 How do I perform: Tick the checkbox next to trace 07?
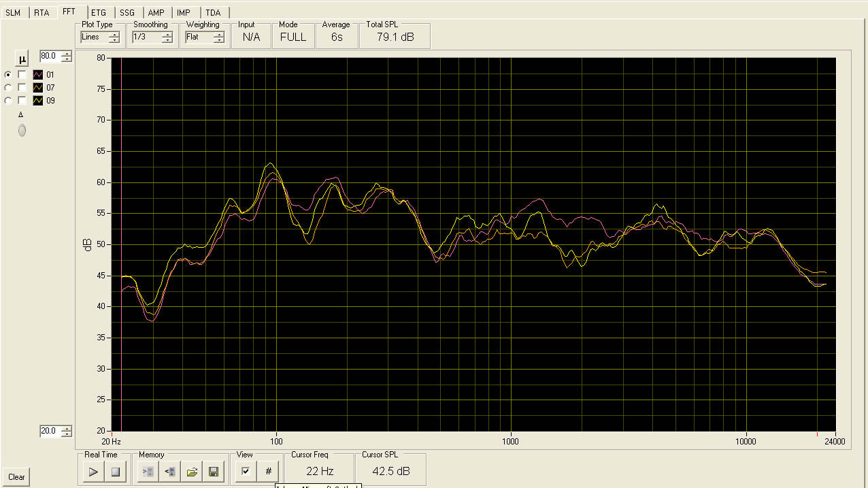[x=22, y=88]
